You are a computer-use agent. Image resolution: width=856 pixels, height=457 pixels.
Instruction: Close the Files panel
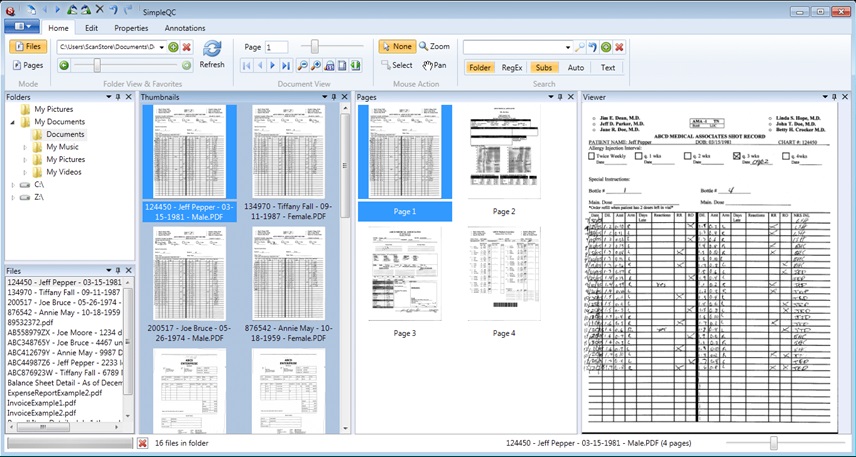point(128,270)
